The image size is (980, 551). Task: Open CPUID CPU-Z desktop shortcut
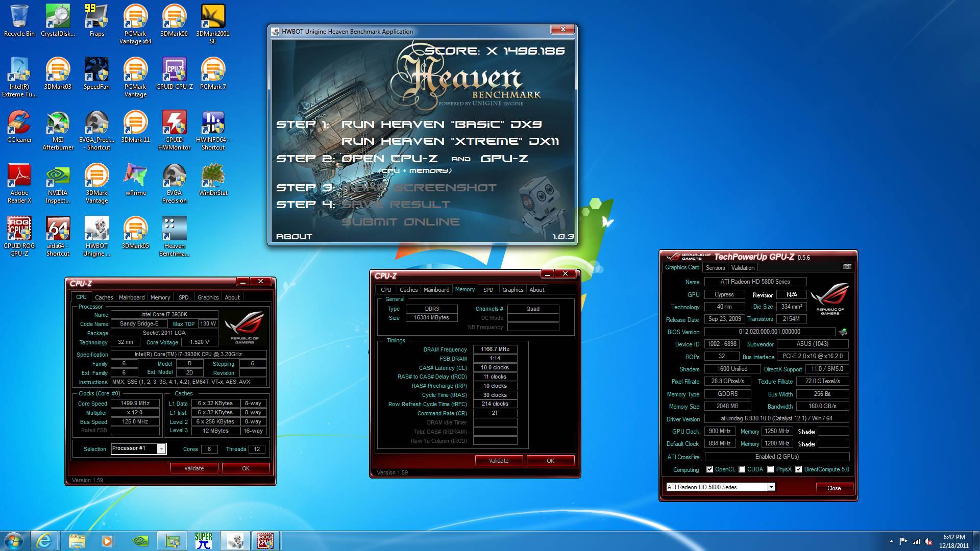click(x=174, y=73)
